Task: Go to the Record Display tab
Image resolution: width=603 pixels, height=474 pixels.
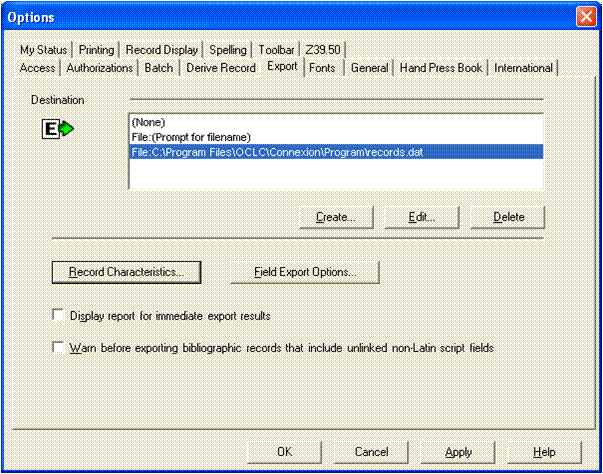Action: tap(163, 50)
